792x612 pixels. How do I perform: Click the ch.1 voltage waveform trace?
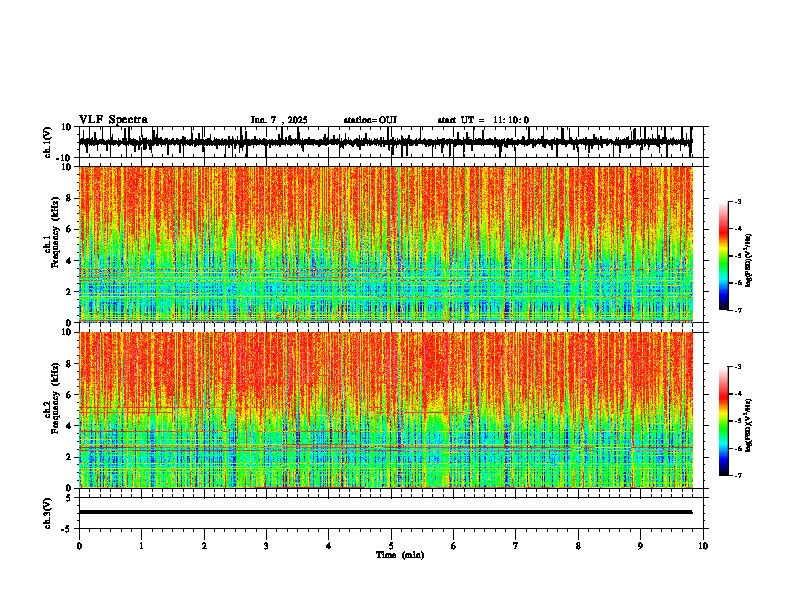[385, 142]
